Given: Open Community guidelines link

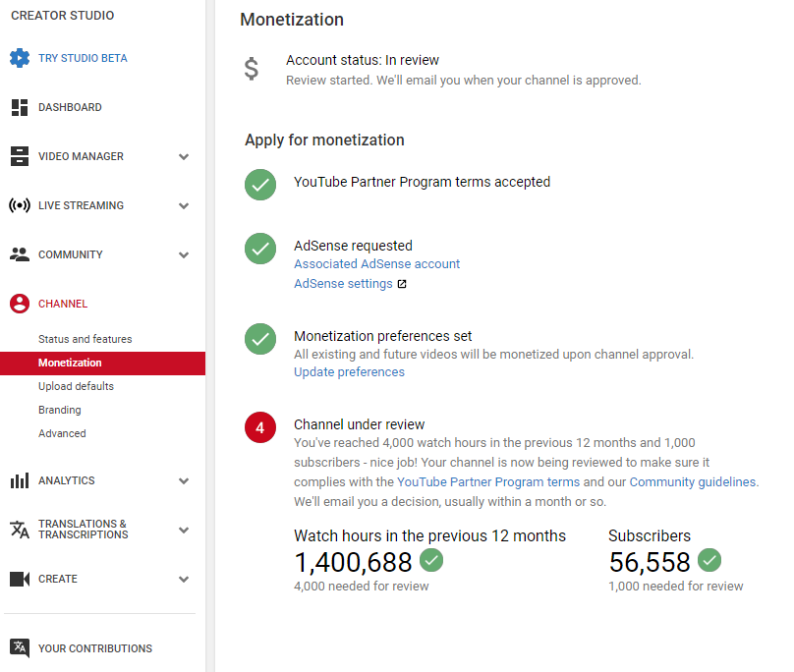Looking at the screenshot, I should [693, 482].
